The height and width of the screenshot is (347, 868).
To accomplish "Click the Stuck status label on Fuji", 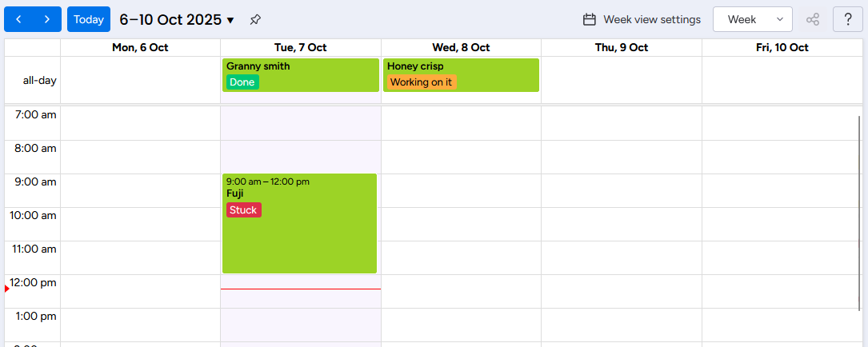I will coord(243,209).
